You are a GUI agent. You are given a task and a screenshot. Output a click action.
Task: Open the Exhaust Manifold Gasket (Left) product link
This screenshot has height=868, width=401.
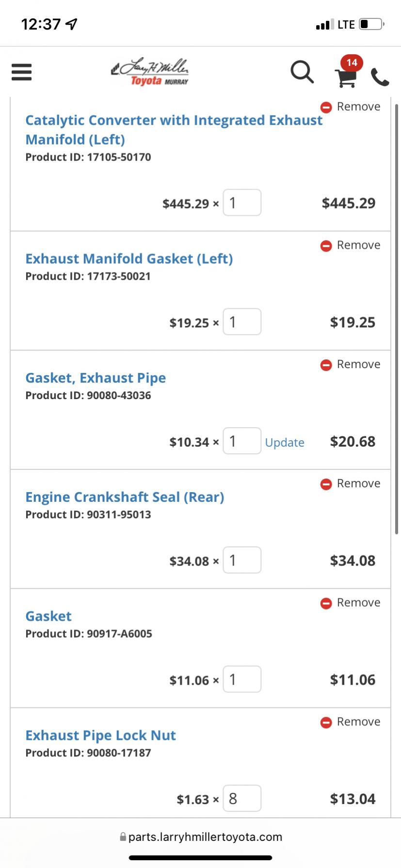[x=129, y=258]
